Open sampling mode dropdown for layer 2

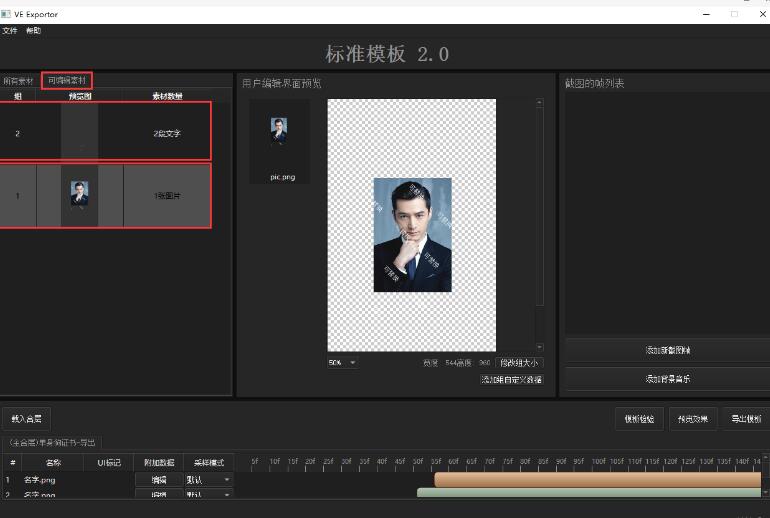click(208, 493)
